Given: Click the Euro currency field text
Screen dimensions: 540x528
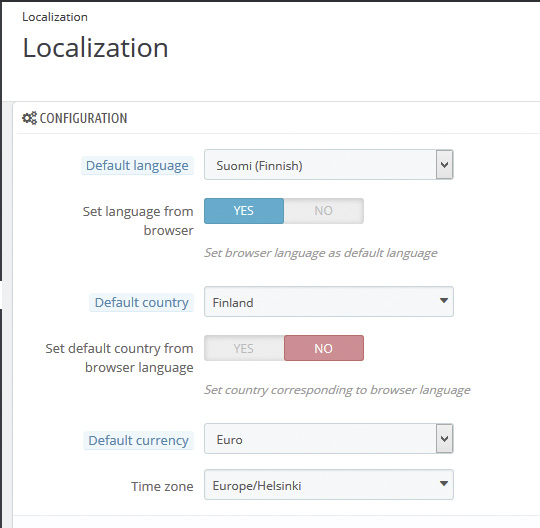Looking at the screenshot, I should tap(229, 440).
